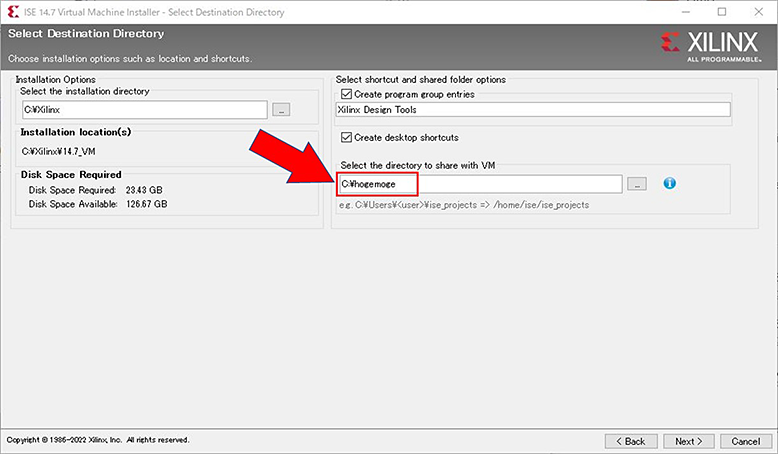778x454 pixels.
Task: Click the Xilinx logo in the header
Action: pos(711,47)
